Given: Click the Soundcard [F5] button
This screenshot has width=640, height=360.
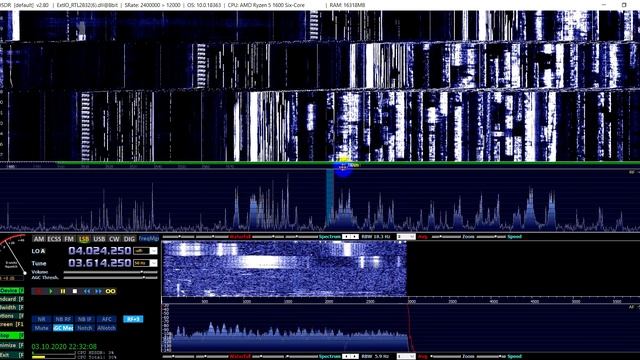Looking at the screenshot, I should coord(12,299).
